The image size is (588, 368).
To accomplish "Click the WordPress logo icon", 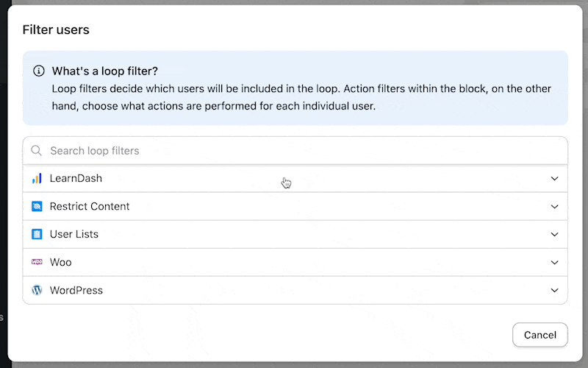I will (37, 291).
